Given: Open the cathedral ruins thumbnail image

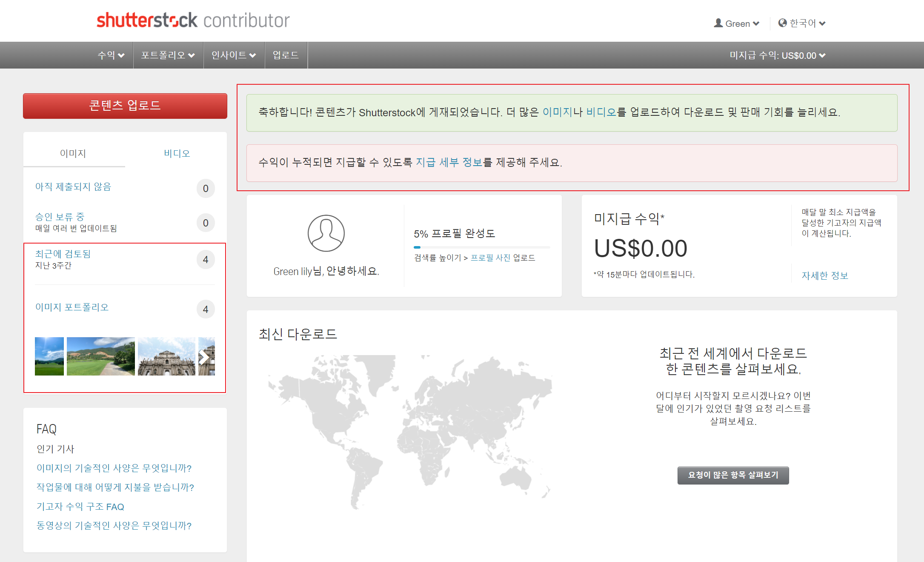Looking at the screenshot, I should coord(166,356).
